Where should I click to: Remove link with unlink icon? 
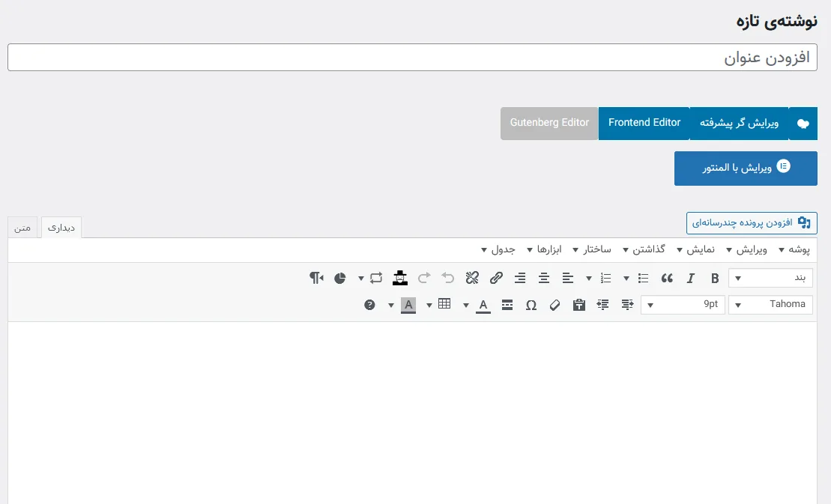click(472, 278)
